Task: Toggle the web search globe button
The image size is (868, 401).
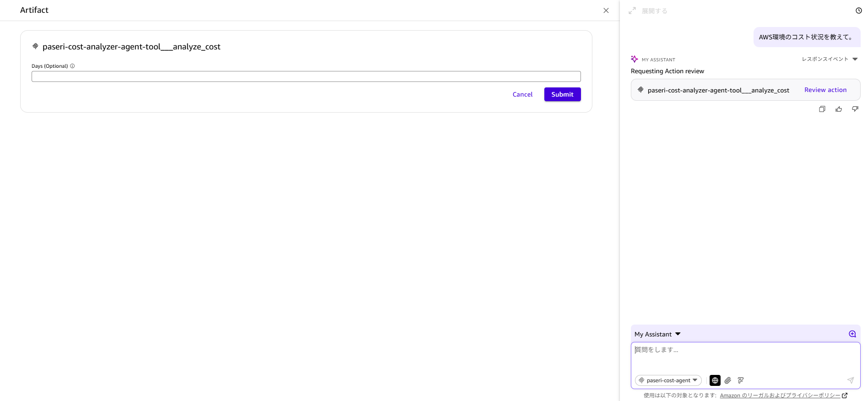Action: pos(715,380)
